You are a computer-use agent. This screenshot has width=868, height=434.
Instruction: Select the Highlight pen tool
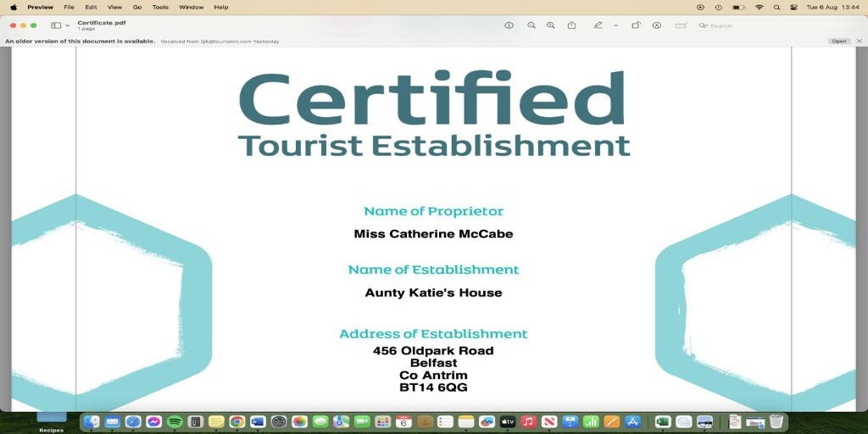[598, 25]
